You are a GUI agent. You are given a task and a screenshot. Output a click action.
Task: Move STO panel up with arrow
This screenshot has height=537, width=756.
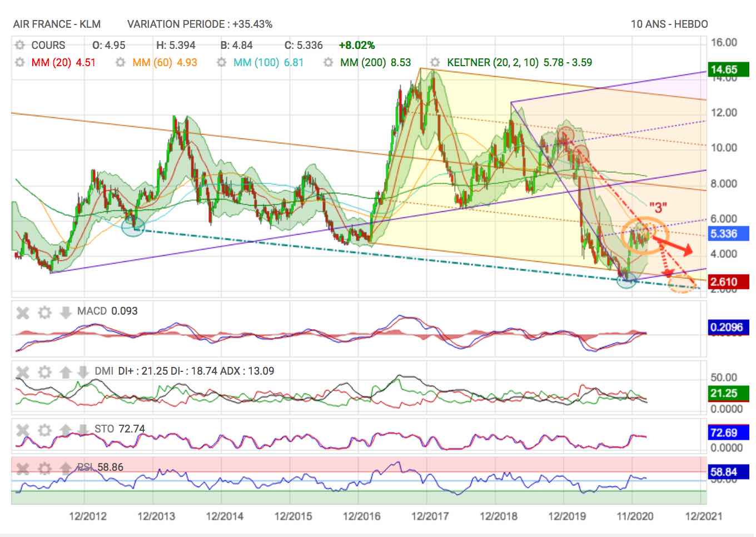(66, 430)
